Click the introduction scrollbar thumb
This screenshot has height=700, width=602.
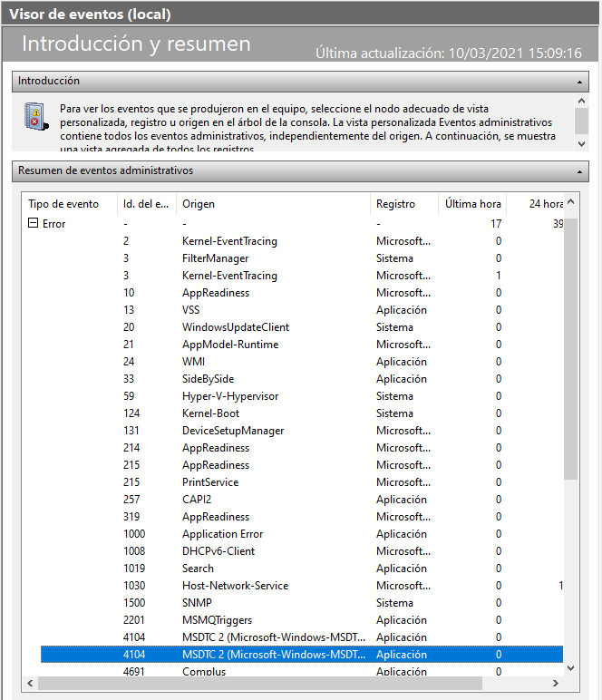(581, 121)
